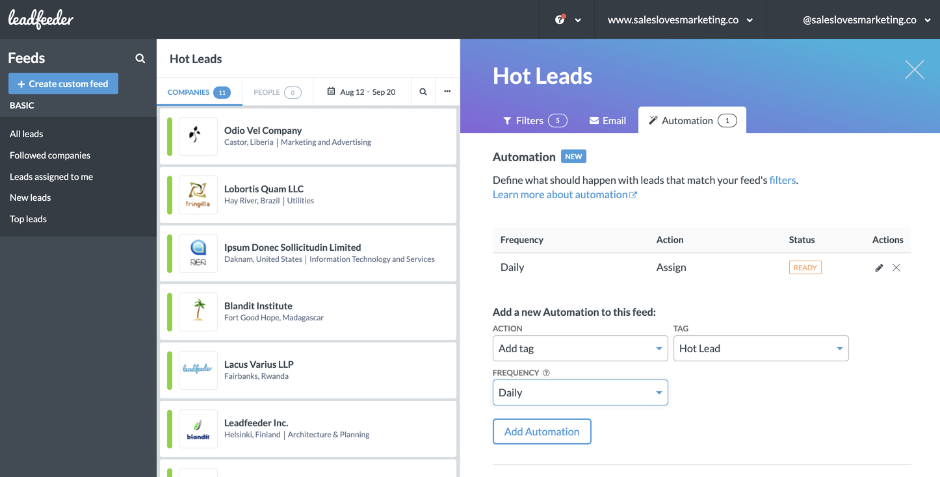Edit the Daily Assign automation pencil icon
This screenshot has width=940, height=477.
[x=879, y=268]
